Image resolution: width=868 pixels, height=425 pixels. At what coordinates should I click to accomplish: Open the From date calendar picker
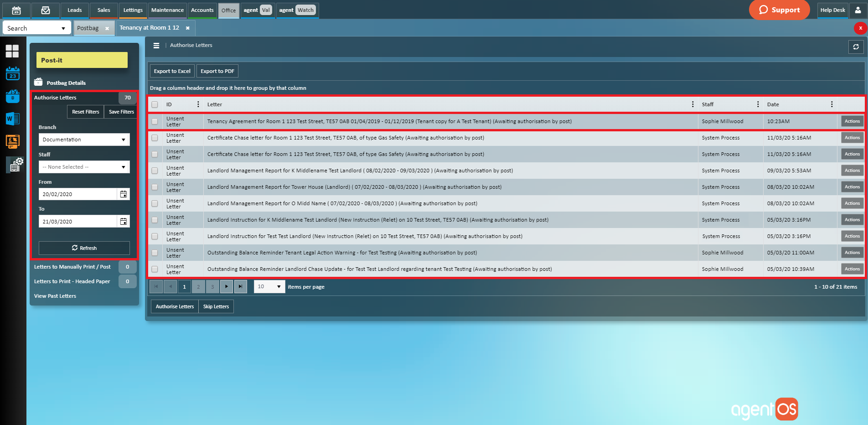[123, 194]
